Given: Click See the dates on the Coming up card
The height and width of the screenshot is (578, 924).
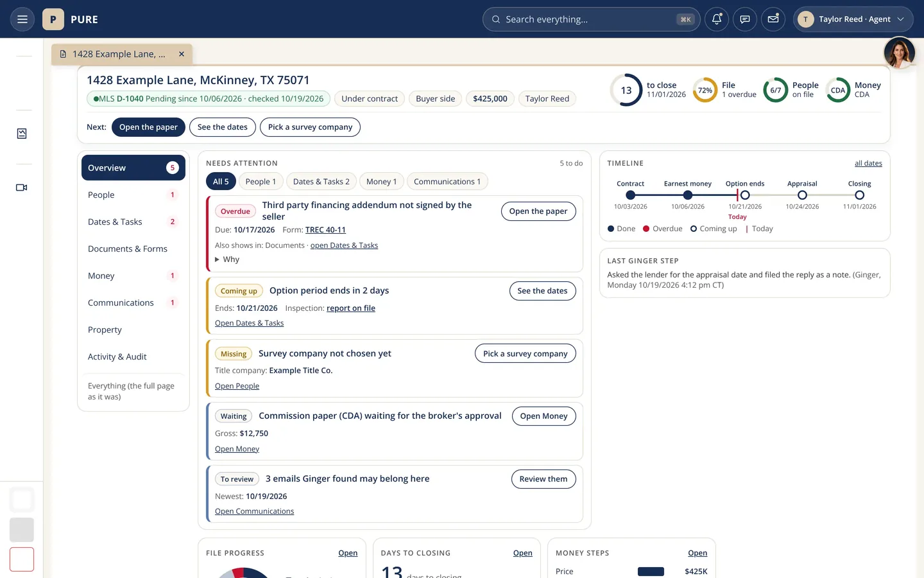Looking at the screenshot, I should click(x=542, y=291).
